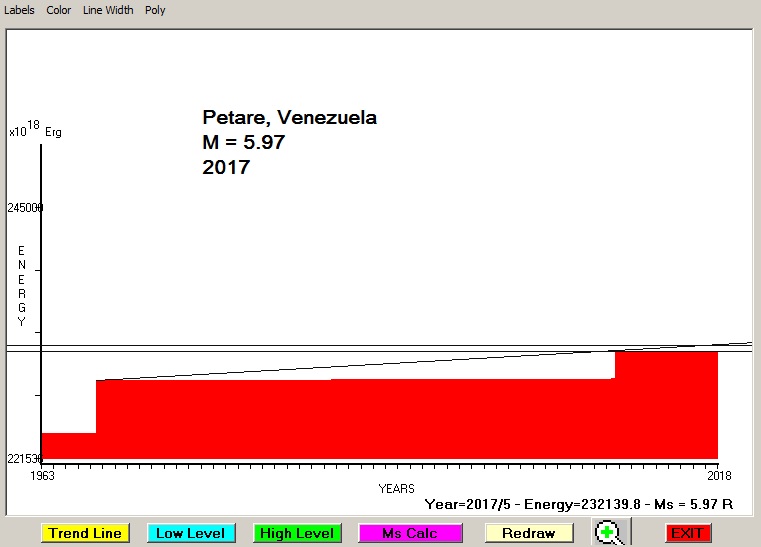The image size is (761, 547).
Task: Click the magenta Ms Calc button
Action: pos(410,533)
